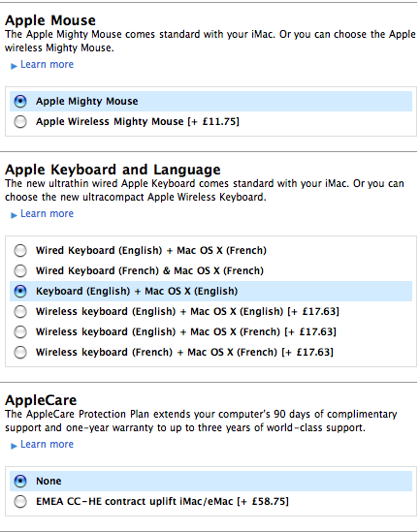Screen dimensions: 420x532
Task: Open Learn more under AppleCare
Action: [x=47, y=445]
